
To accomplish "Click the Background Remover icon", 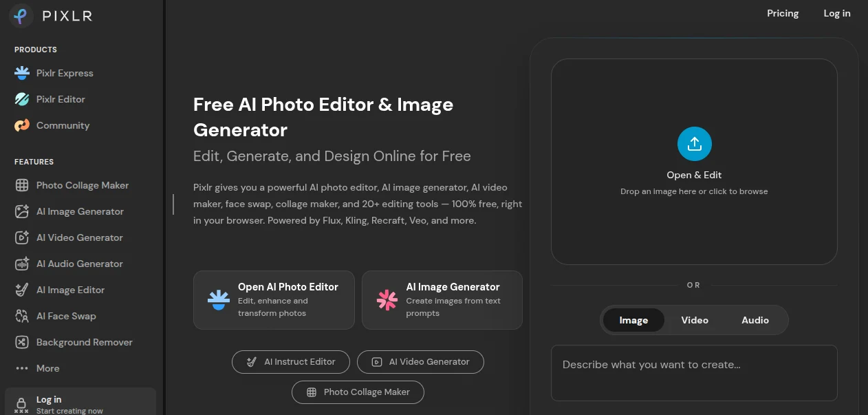I will tap(22, 342).
